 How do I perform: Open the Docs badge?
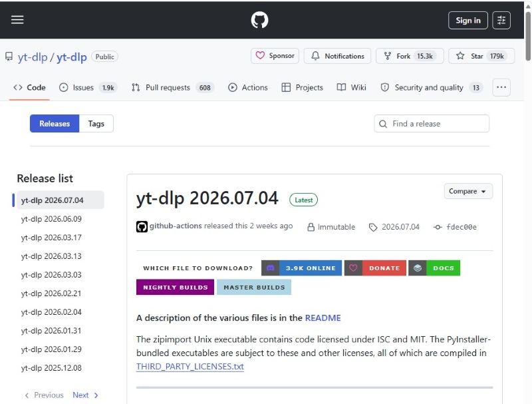(434, 268)
